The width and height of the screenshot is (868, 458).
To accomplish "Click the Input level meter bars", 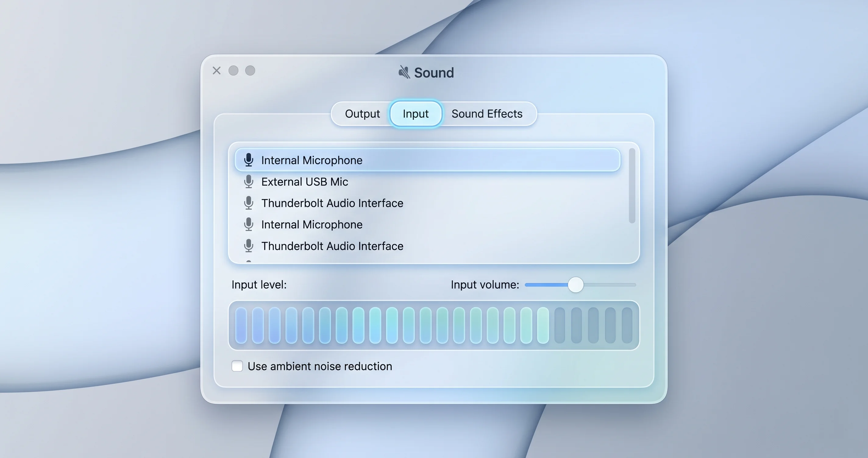I will pyautogui.click(x=434, y=325).
